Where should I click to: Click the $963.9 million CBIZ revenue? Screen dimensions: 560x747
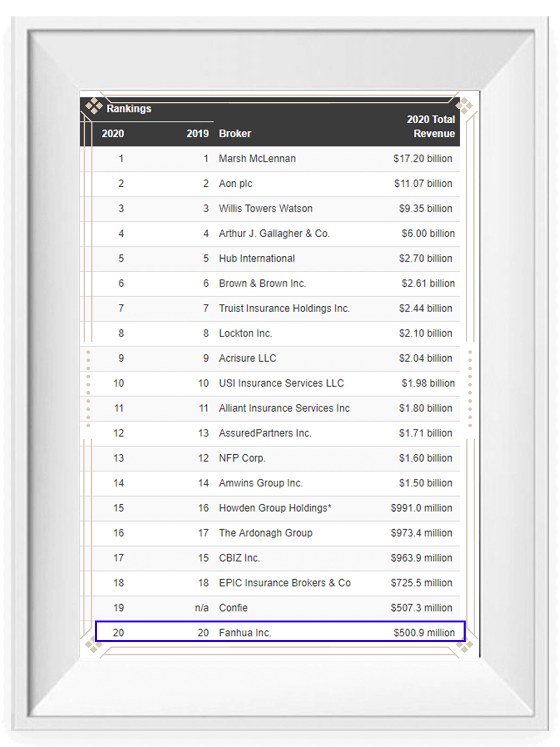[x=421, y=558]
